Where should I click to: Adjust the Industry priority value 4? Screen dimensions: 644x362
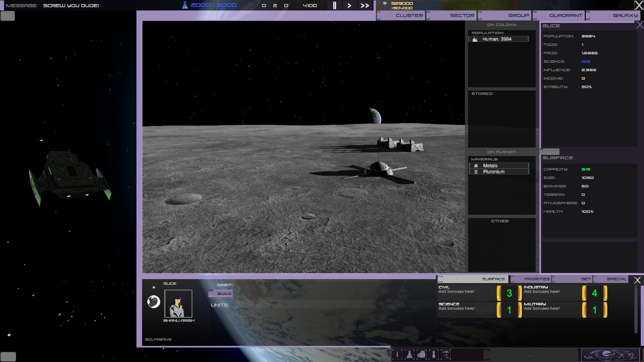pos(594,293)
